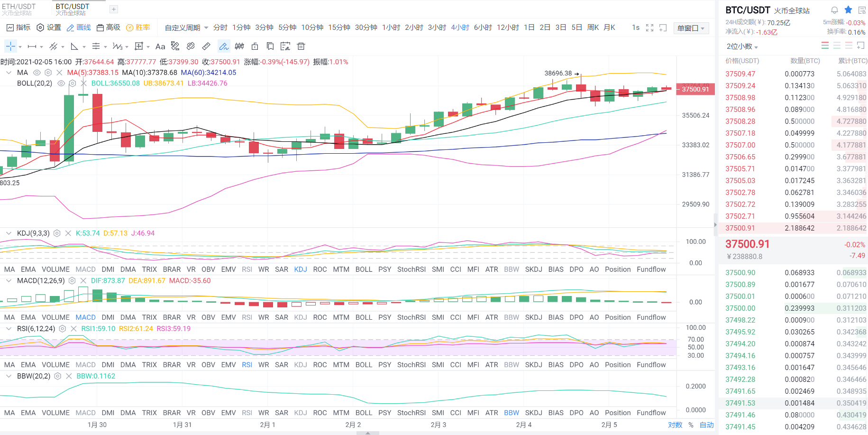Screen dimensions: 868x435
Task: Click the star to favorite BTC/USDT
Action: click(x=848, y=9)
